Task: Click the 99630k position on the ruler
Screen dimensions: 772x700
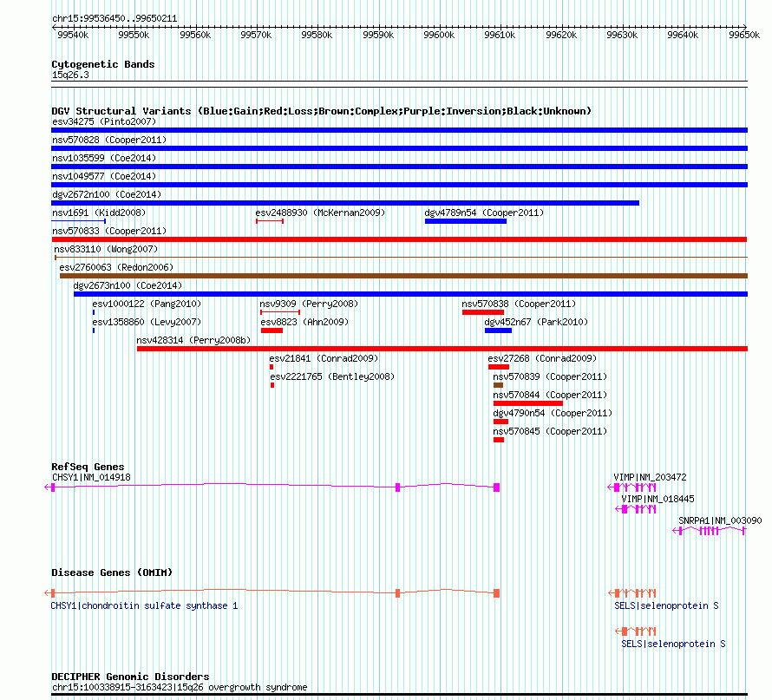Action: [622, 35]
